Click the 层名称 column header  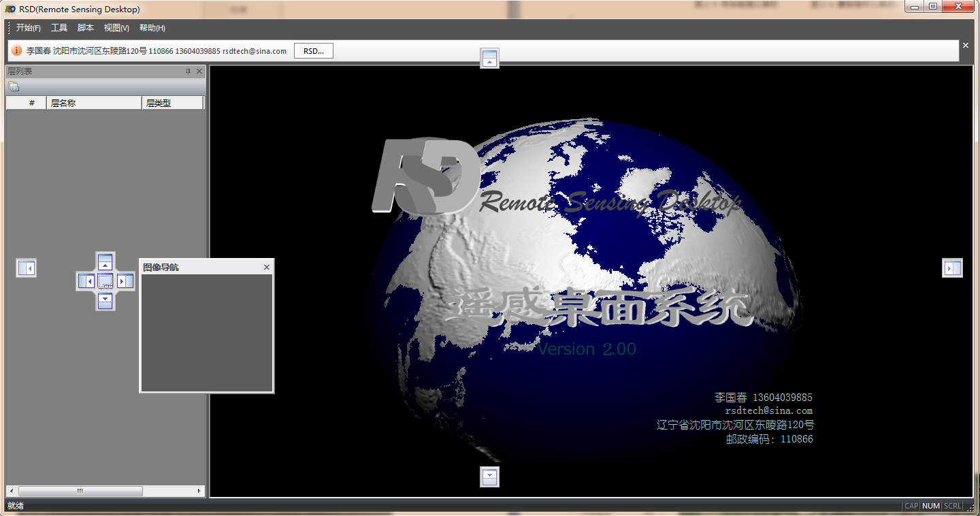coord(94,102)
